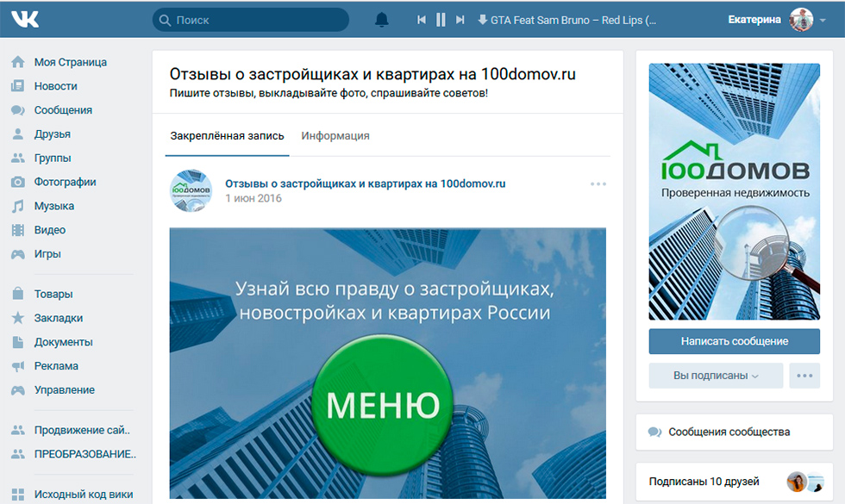Open the 100 ДОМОВ community cover image
Screen dimensions: 845x504
coord(734,191)
